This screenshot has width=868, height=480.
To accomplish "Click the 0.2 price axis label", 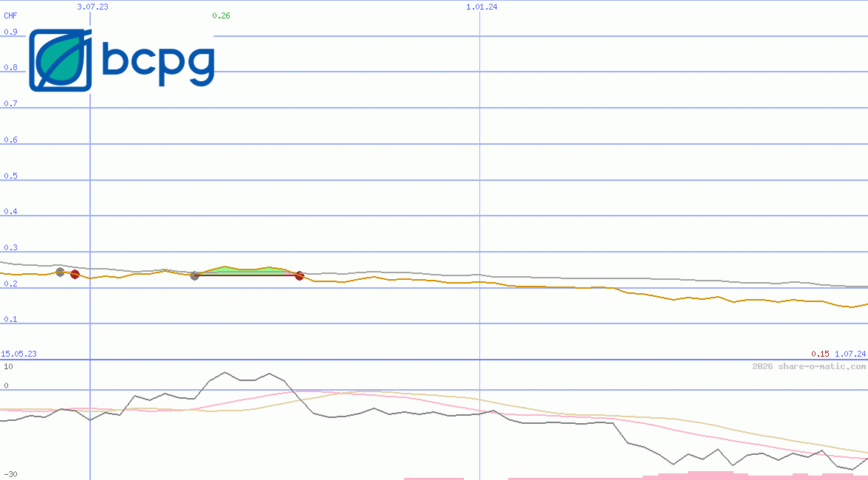I will click(x=10, y=284).
